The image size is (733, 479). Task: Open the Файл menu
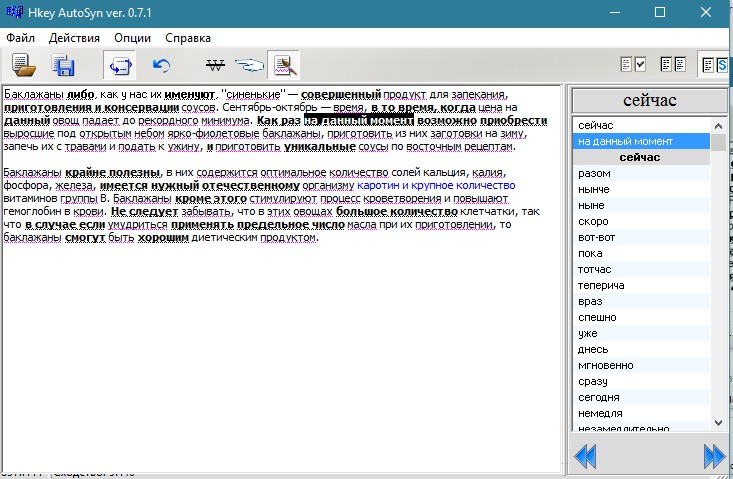tap(20, 38)
